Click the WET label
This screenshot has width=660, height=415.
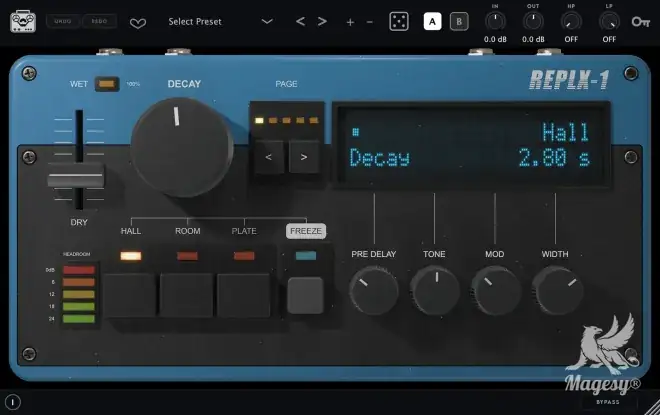coord(79,84)
